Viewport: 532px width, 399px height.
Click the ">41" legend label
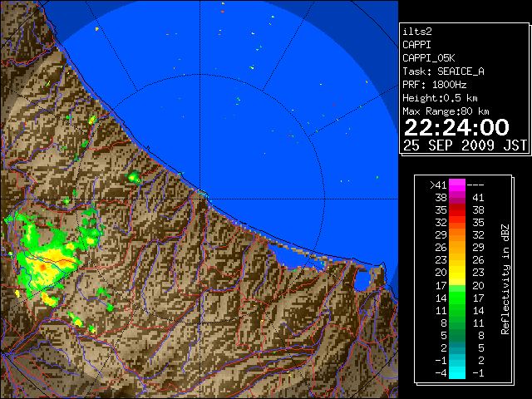click(438, 185)
